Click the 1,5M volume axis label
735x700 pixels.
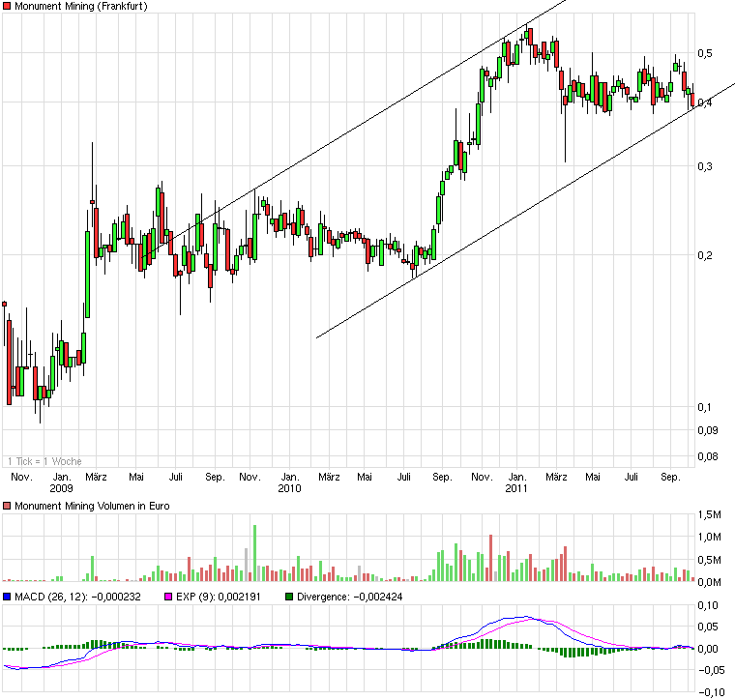coord(709,515)
